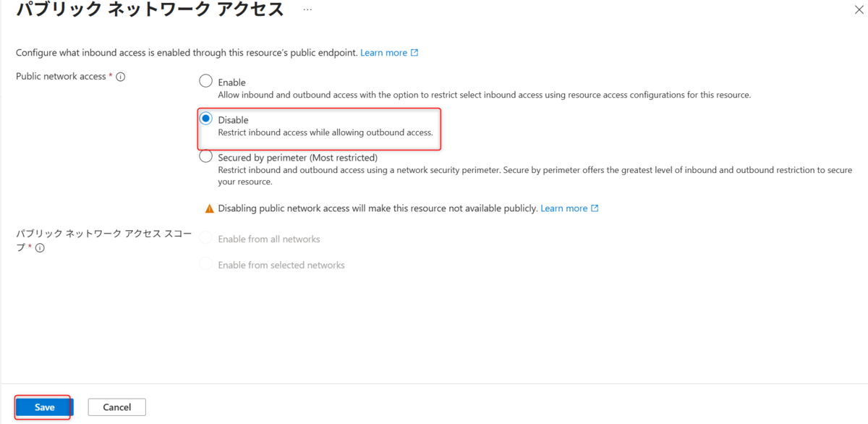Open the ellipsis menu beside the blade title
868x424 pixels.
[307, 8]
